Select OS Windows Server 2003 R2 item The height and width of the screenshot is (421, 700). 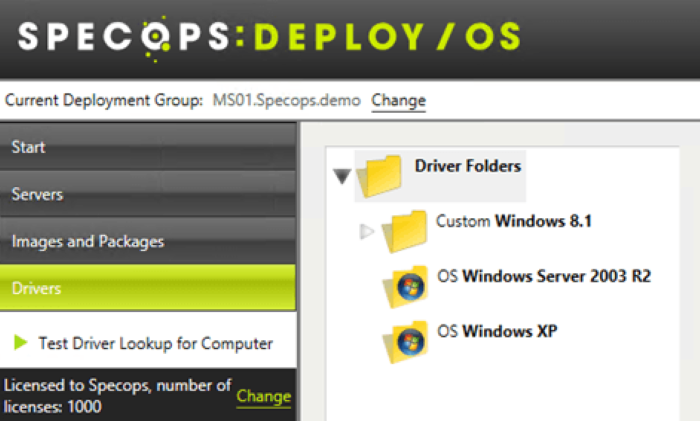(544, 276)
